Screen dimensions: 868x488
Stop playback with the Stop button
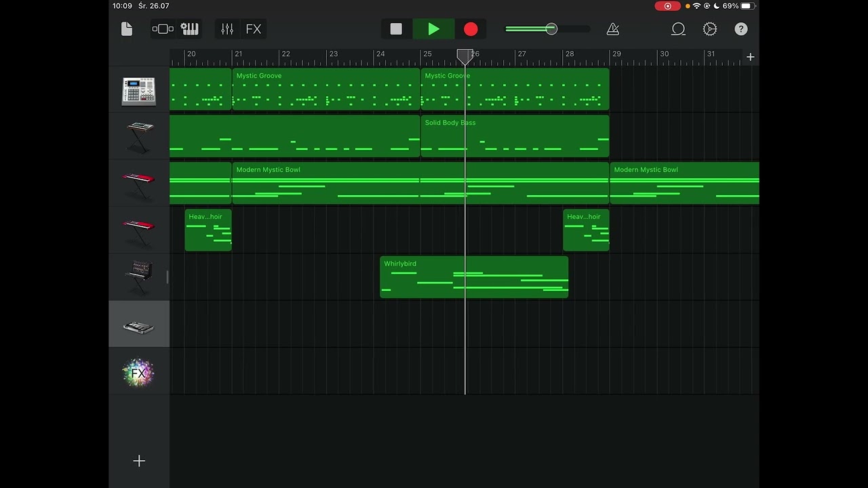[x=396, y=29]
